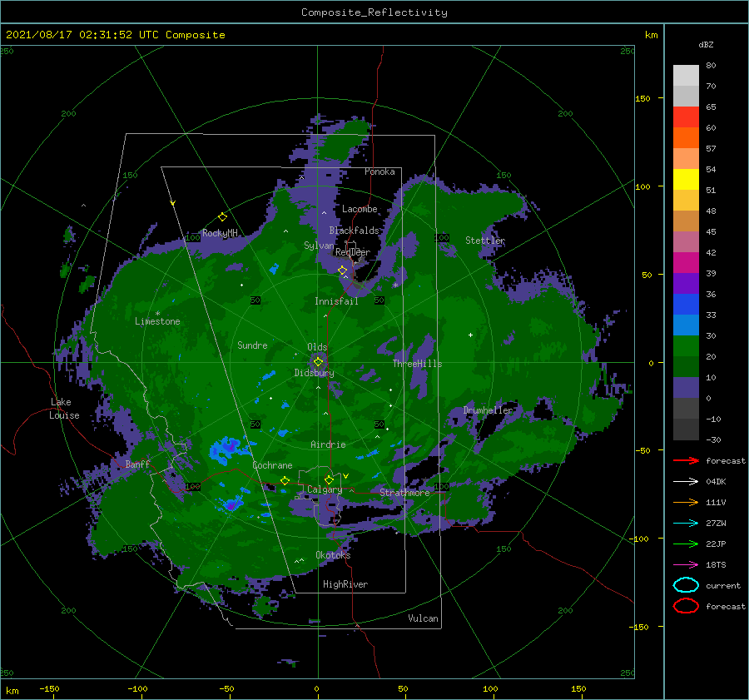Click the yellow diamond marker above Calgary

pyautogui.click(x=329, y=479)
